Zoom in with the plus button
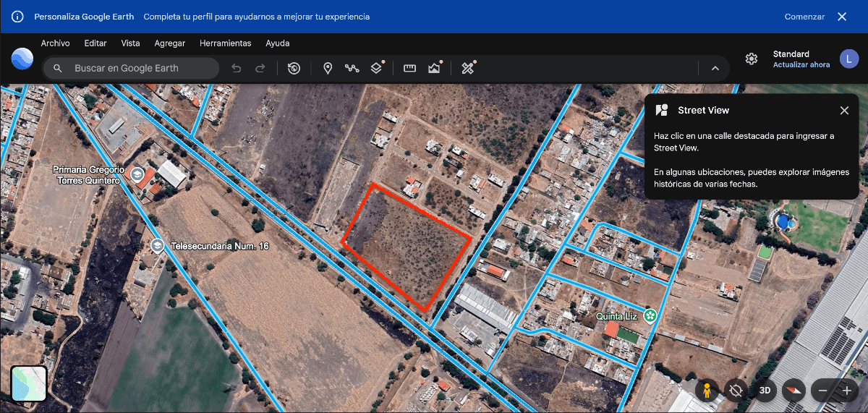 [846, 391]
